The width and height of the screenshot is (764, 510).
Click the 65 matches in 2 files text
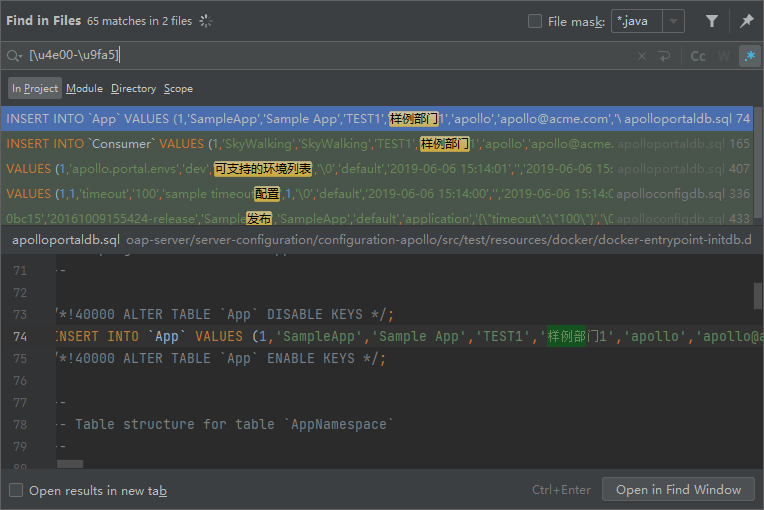click(139, 21)
